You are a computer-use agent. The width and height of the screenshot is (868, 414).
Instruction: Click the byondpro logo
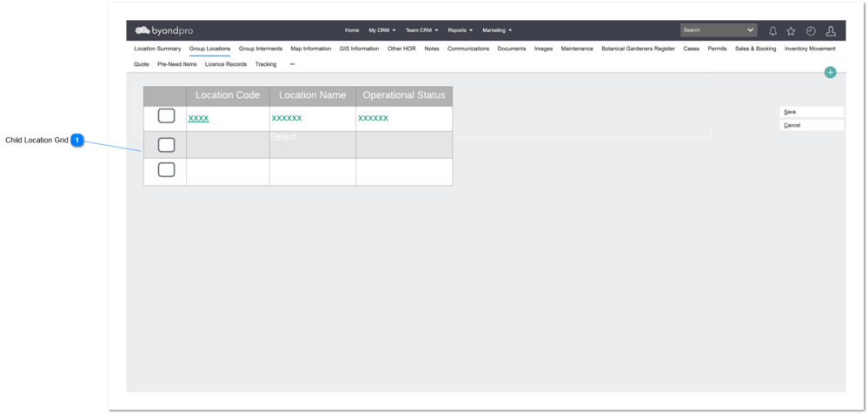click(x=164, y=30)
